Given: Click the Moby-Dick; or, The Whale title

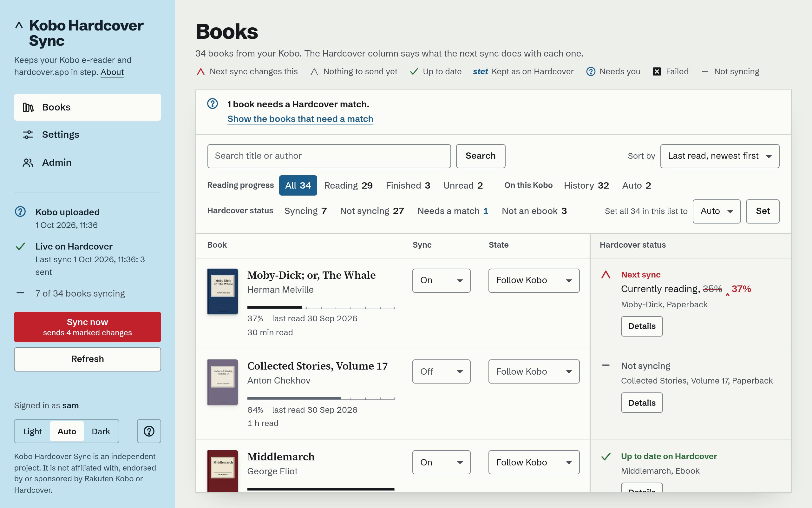Looking at the screenshot, I should tap(311, 275).
